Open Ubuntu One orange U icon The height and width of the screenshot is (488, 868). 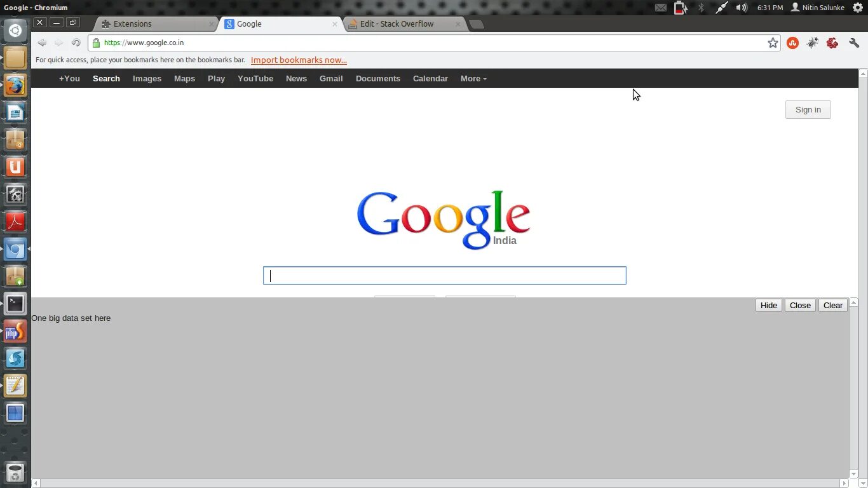click(x=15, y=167)
